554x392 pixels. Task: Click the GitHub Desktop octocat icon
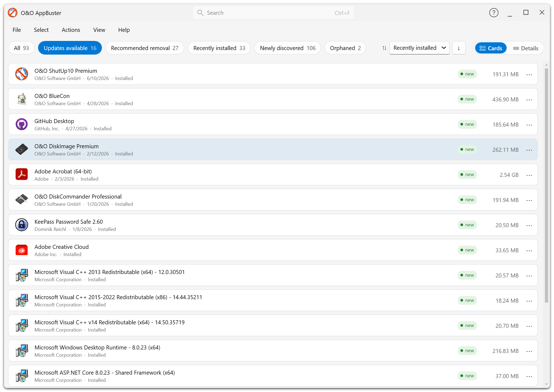click(22, 124)
